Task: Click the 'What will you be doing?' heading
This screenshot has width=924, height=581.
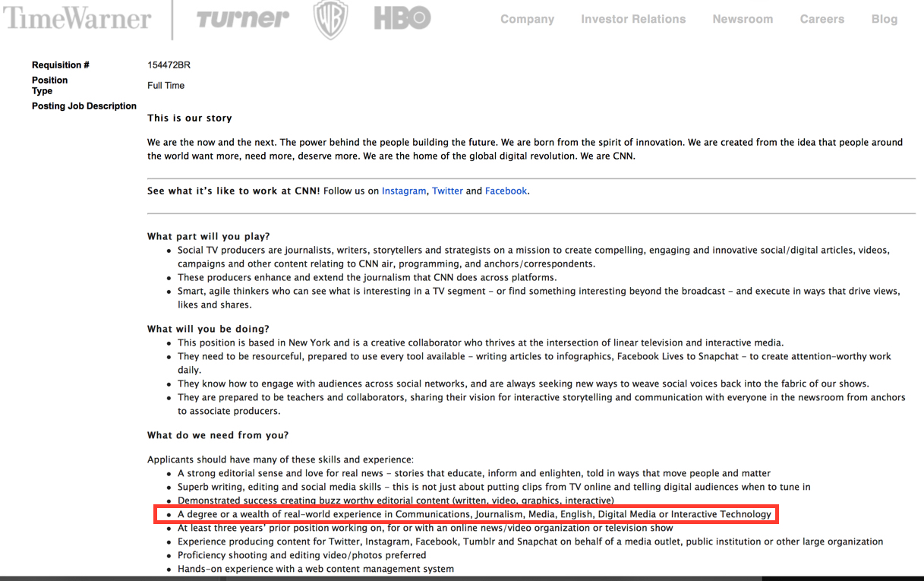Action: [208, 330]
